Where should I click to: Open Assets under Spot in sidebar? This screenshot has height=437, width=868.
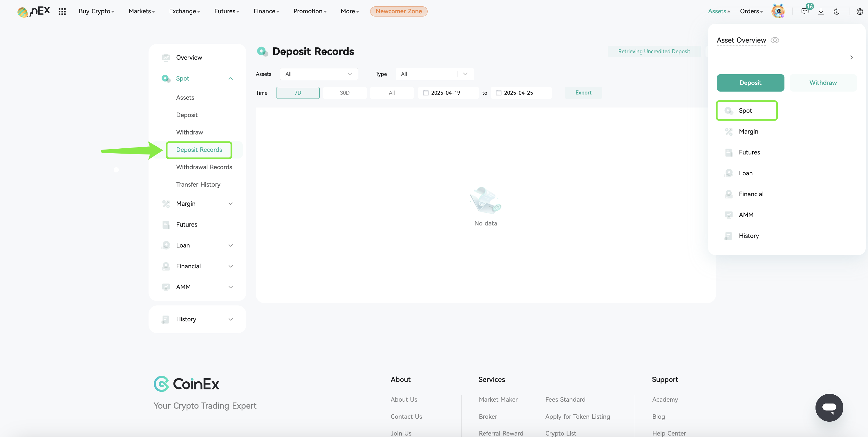pyautogui.click(x=185, y=98)
